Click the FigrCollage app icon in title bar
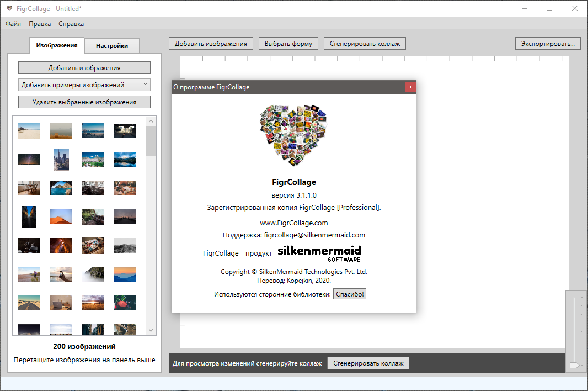Screen dimensions: 588x391 9,8
